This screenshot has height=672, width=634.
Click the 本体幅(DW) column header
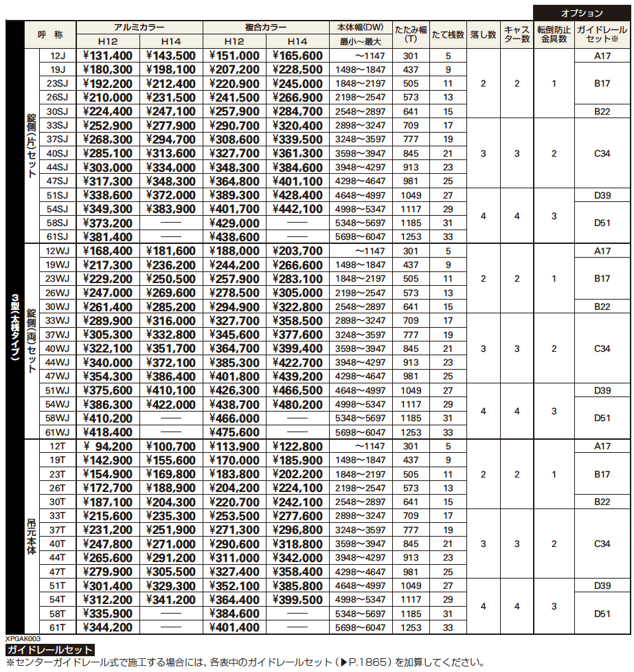click(x=361, y=27)
